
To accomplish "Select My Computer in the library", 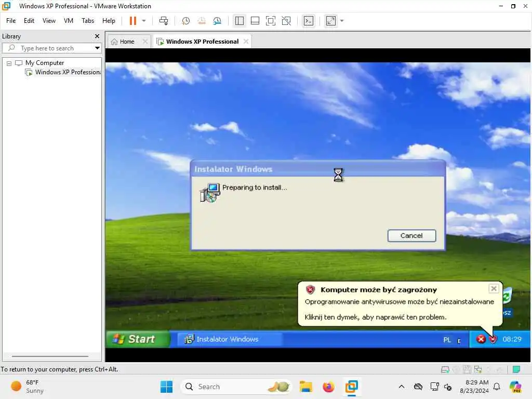I will point(45,63).
